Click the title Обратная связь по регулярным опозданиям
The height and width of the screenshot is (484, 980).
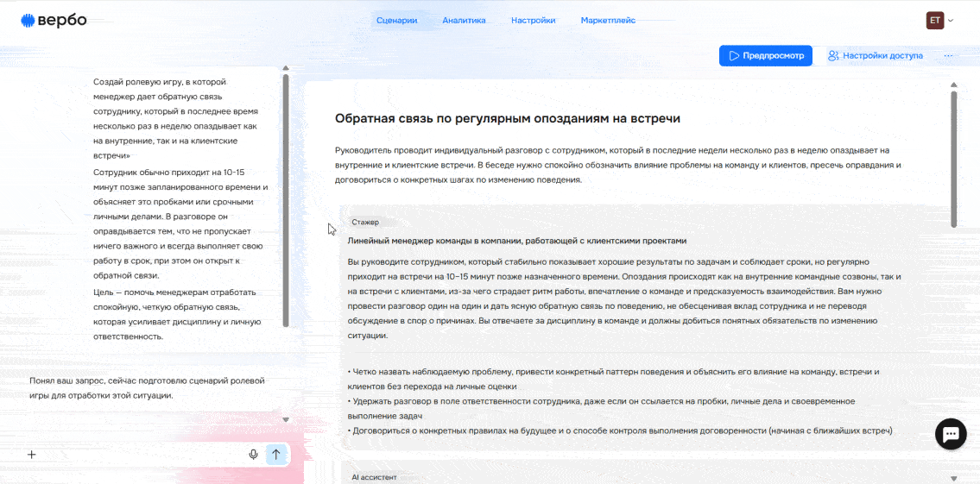click(x=508, y=118)
